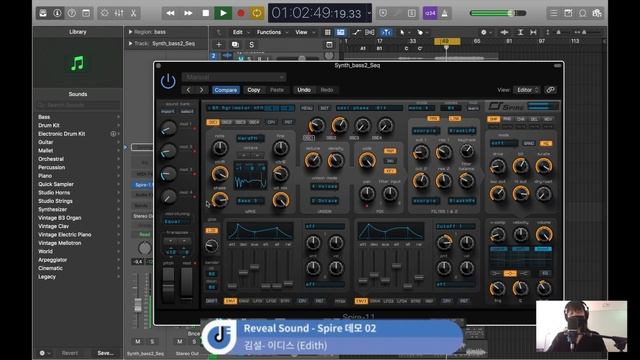Image resolution: width=640 pixels, height=360 pixels.
Task: Toggle the Compare button in plugin header
Action: pos(226,90)
